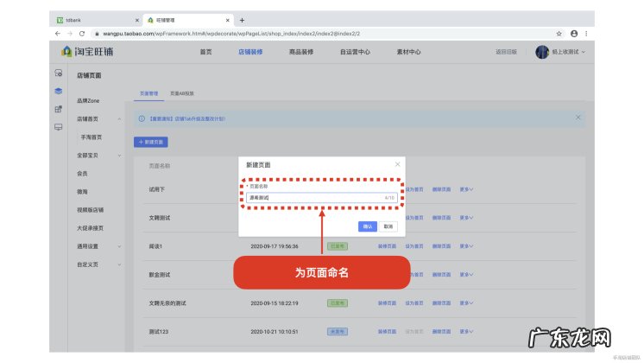Viewport: 644px width, 363px height.
Task: Open 更多 dropdown in 测试123 row
Action: [x=466, y=331]
